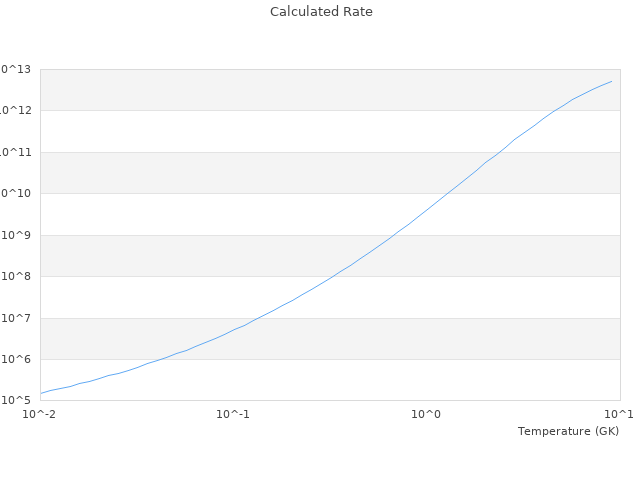
Task: Click the 10^5 y-axis tick label
Action: click(18, 400)
